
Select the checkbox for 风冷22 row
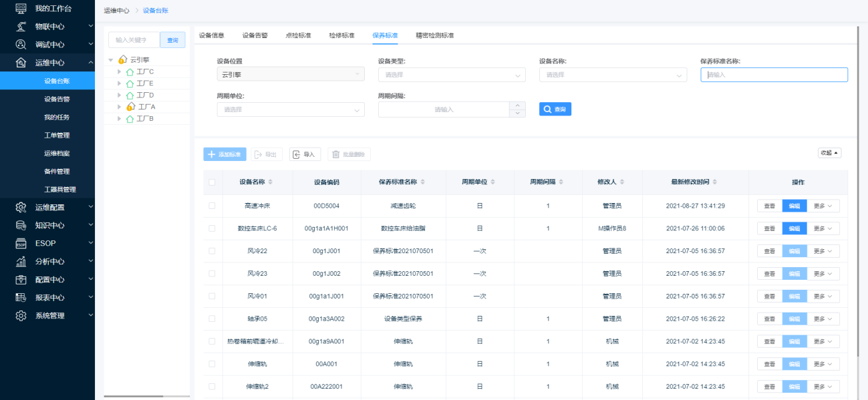(x=212, y=251)
